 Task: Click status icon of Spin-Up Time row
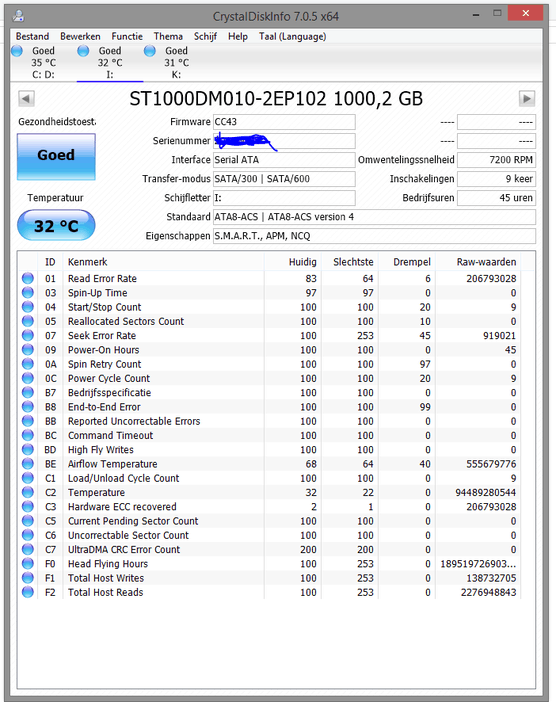click(x=28, y=292)
